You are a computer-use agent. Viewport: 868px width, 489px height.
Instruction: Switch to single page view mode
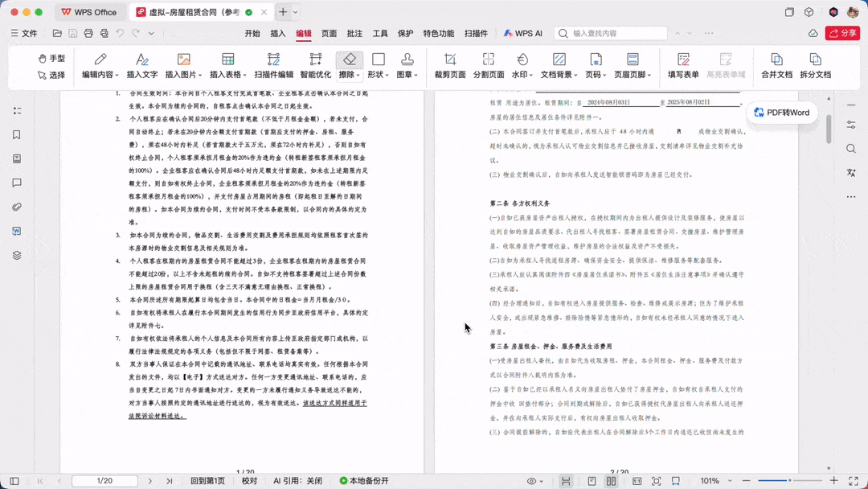pyautogui.click(x=592, y=481)
